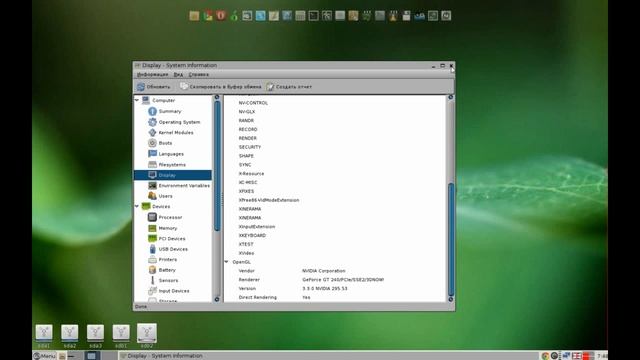Image resolution: width=640 pixels, height=360 pixels.
Task: Click the network icon in the system tray
Action: [x=566, y=356]
